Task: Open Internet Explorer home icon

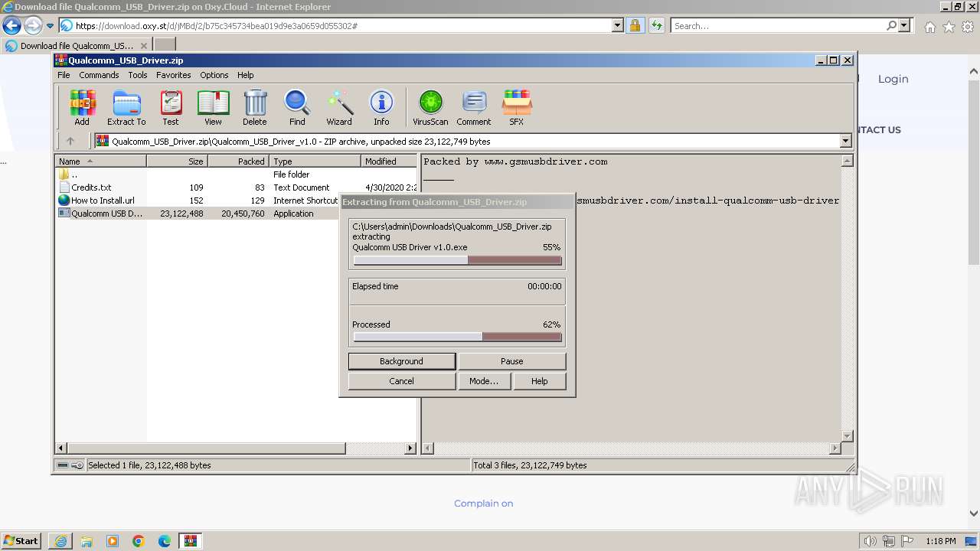Action: (929, 27)
